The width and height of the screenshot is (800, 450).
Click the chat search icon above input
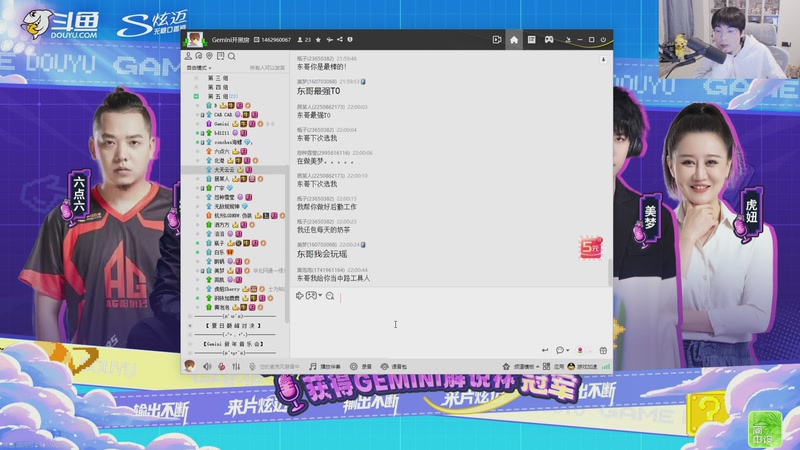coord(330,296)
